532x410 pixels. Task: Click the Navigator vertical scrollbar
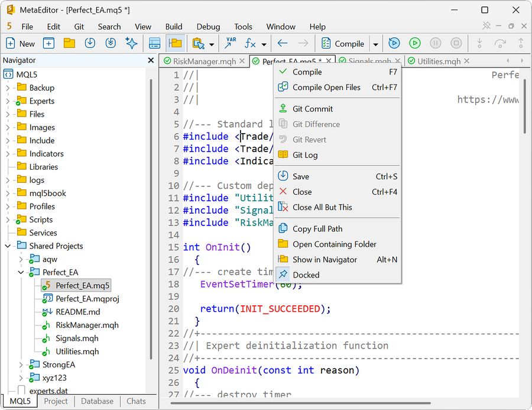tap(151, 219)
